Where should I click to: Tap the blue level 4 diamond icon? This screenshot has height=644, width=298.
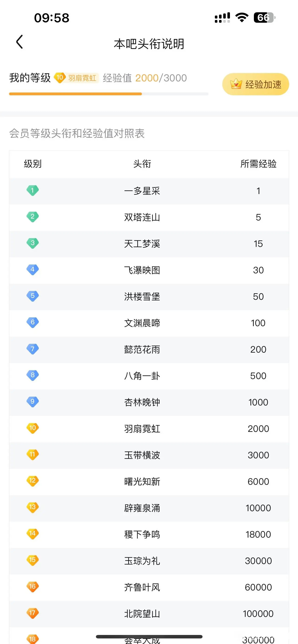pos(33,270)
